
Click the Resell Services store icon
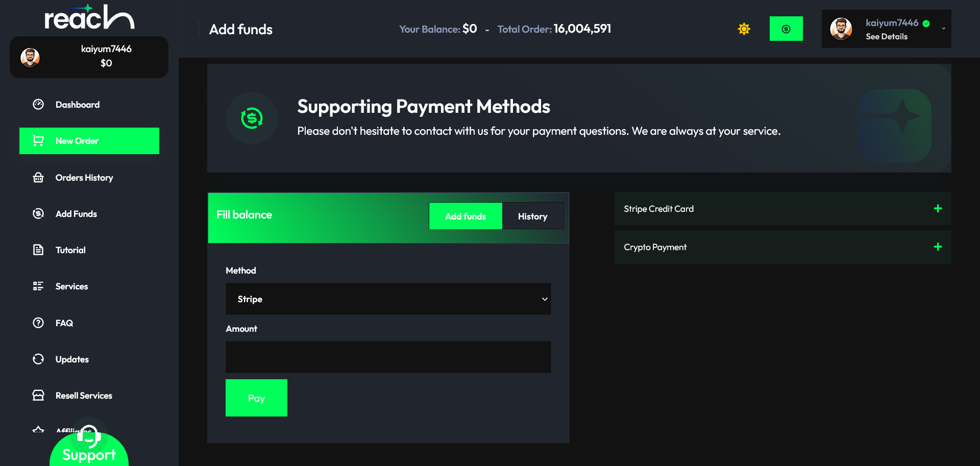tap(38, 396)
